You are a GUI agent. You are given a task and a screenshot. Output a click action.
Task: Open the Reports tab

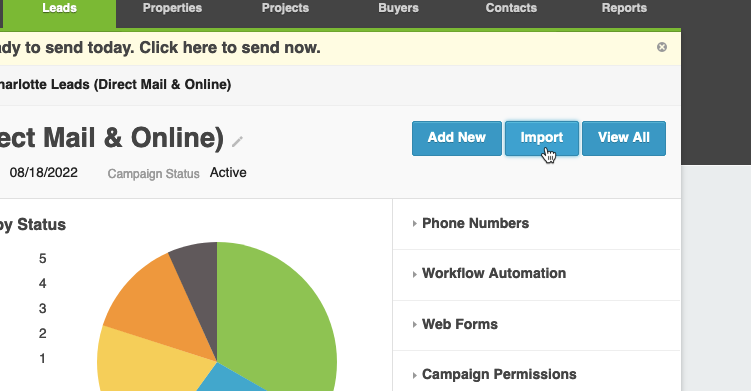624,8
